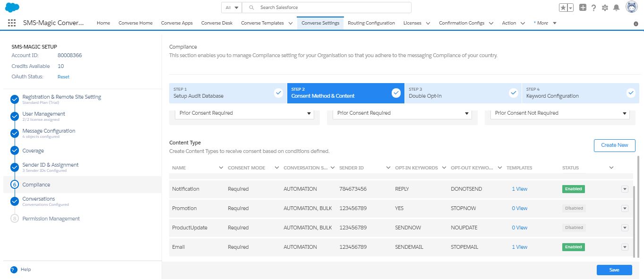Go to Step 1 Setup Audit Database
Screen dimensions: 644x279
(x=228, y=93)
